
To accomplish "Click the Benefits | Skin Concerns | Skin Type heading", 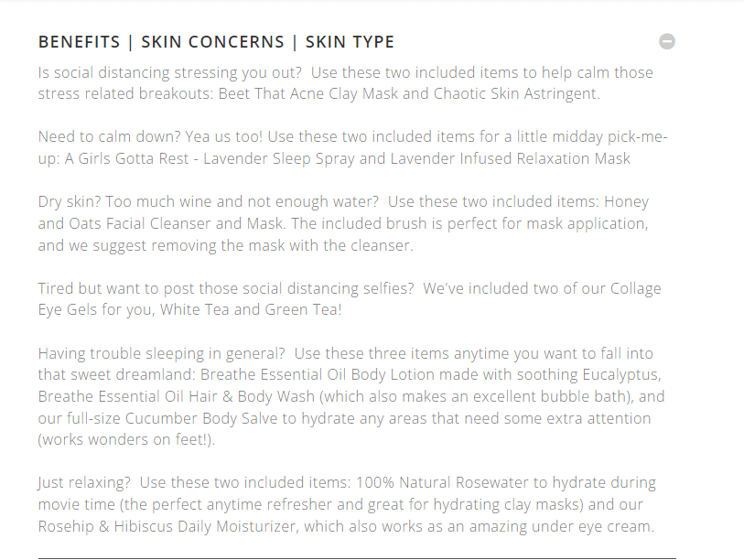I will coord(216,42).
